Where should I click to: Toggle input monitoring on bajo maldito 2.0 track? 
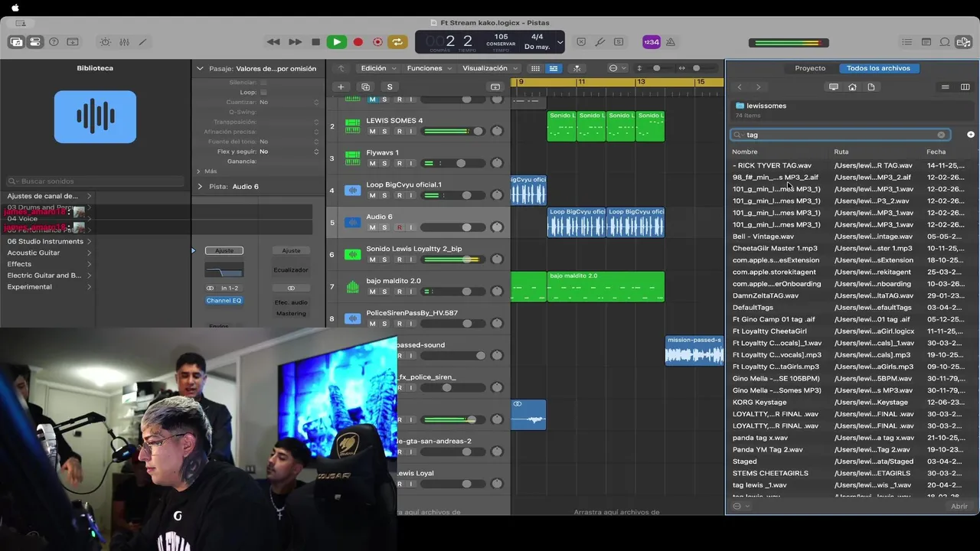(410, 292)
